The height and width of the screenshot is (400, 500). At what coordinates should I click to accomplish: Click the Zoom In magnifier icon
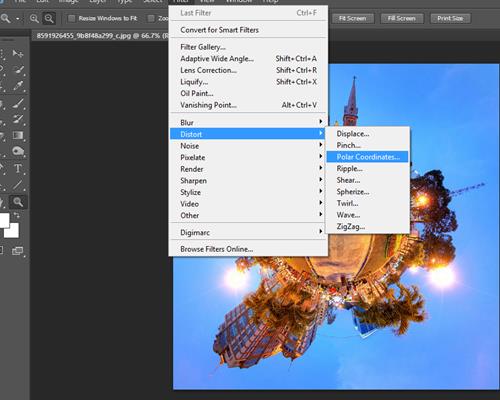pyautogui.click(x=34, y=18)
